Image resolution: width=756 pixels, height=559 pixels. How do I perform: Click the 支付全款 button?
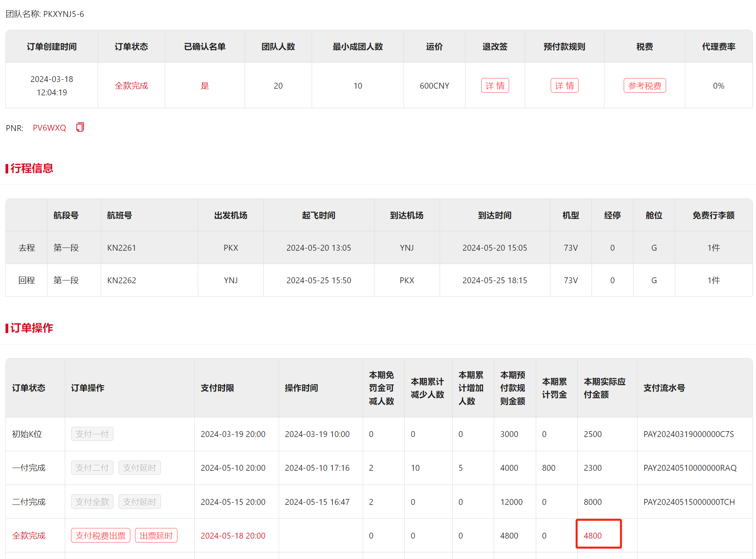click(x=92, y=502)
